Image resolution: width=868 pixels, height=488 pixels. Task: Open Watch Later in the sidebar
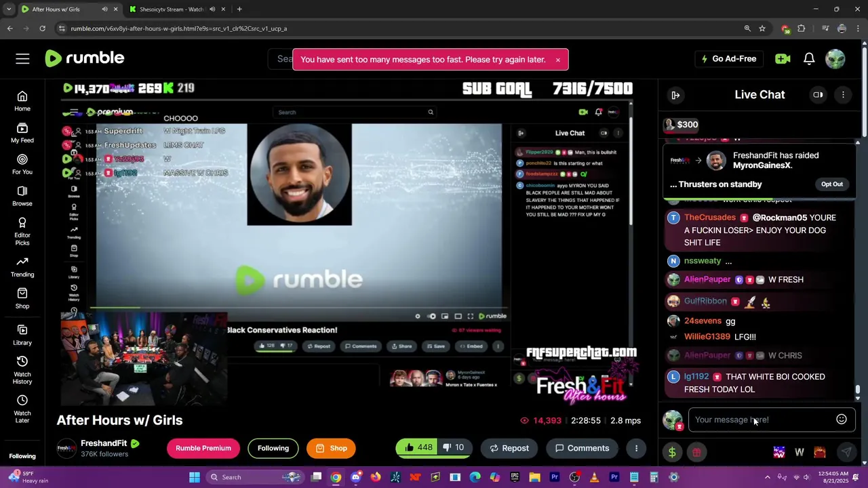click(22, 409)
